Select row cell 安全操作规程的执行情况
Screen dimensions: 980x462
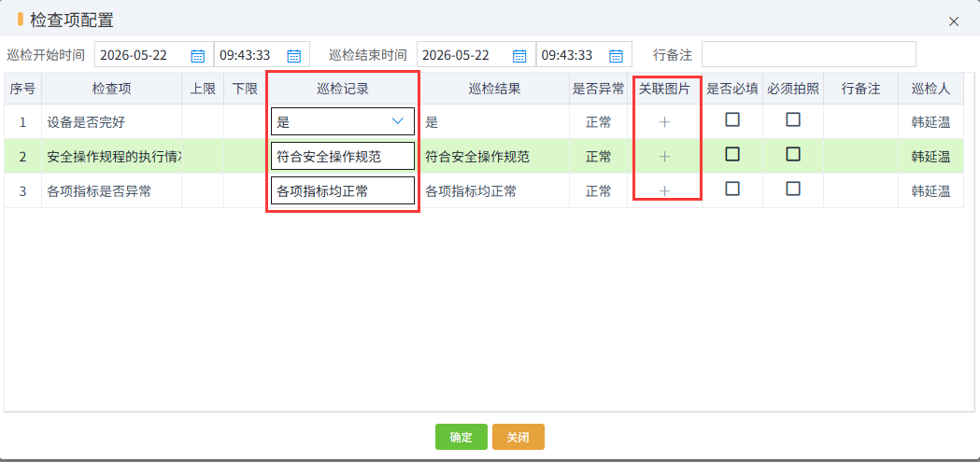(x=111, y=157)
